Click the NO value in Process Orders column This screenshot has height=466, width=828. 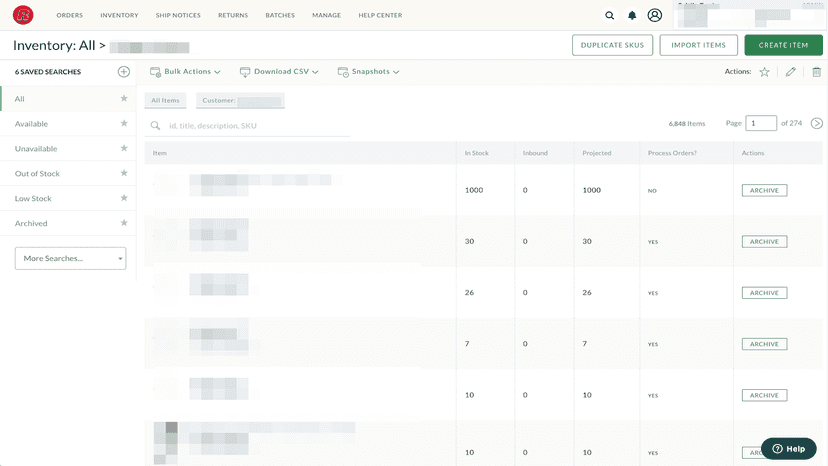click(652, 191)
